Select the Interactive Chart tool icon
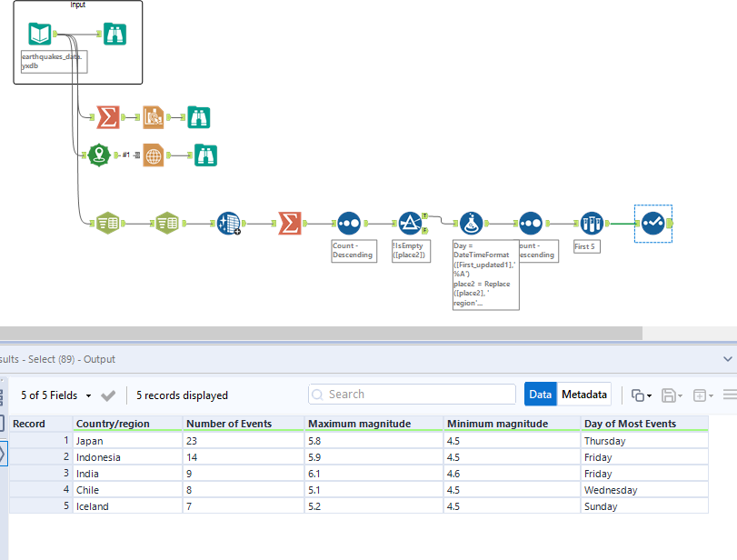This screenshot has width=737, height=560. pos(154,117)
